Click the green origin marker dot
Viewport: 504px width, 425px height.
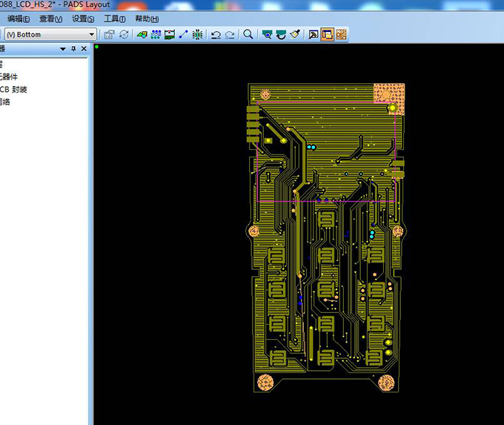tap(97, 47)
